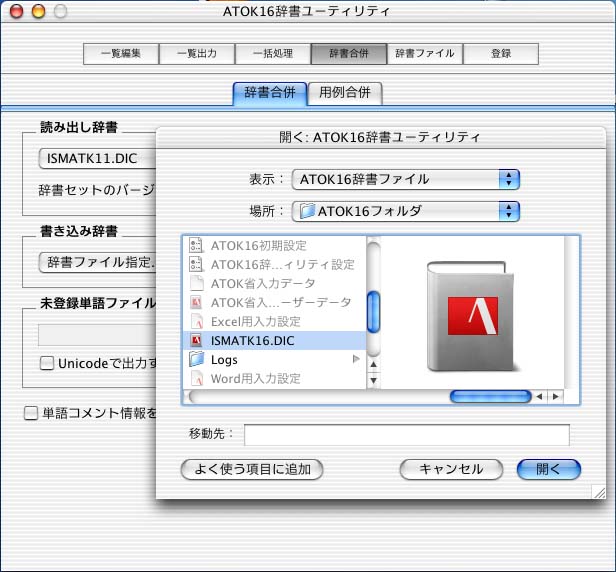Image resolution: width=616 pixels, height=572 pixels.
Task: Click the large dictionary book preview image
Action: tap(471, 316)
